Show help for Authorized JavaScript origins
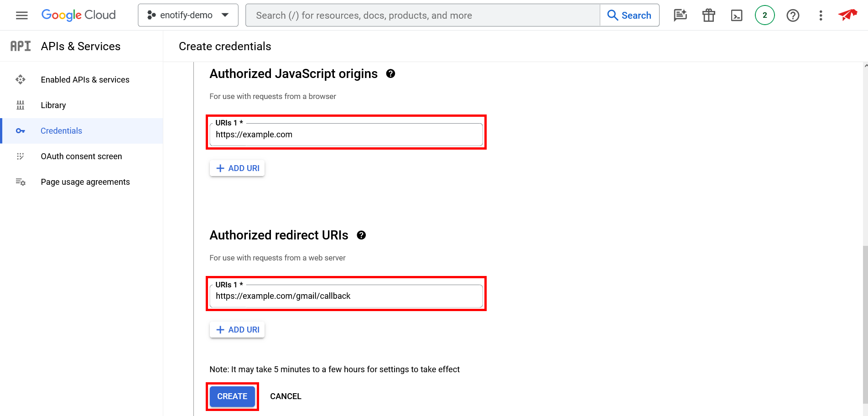Viewport: 868px width, 416px height. click(390, 74)
